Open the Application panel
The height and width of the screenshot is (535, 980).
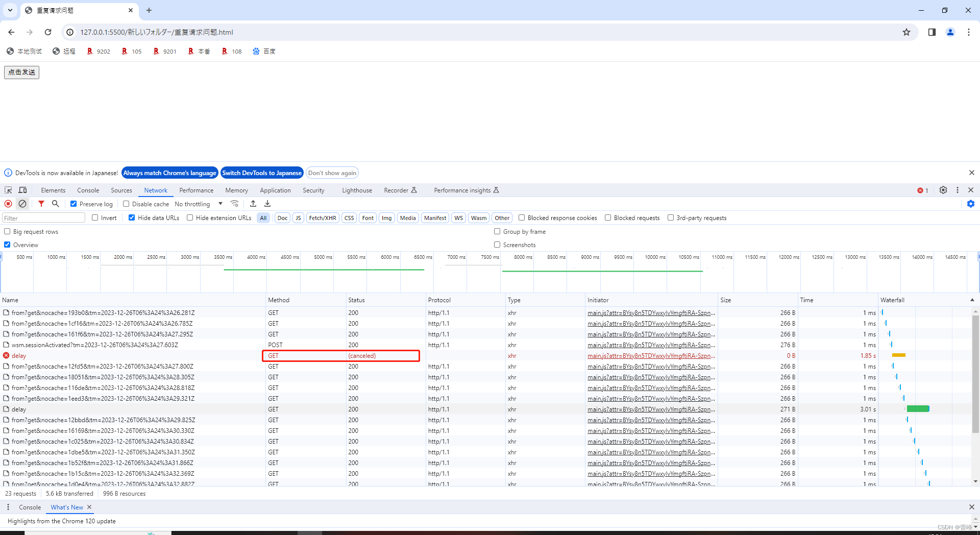[275, 190]
